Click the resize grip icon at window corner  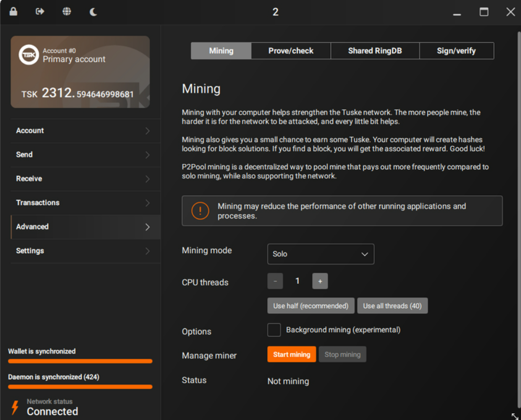(515, 416)
